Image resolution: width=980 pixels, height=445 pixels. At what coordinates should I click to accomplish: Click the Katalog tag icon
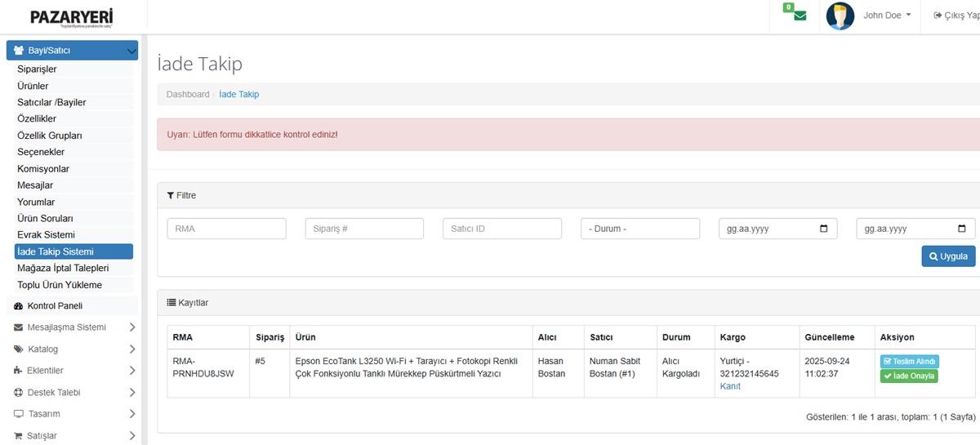(x=19, y=349)
